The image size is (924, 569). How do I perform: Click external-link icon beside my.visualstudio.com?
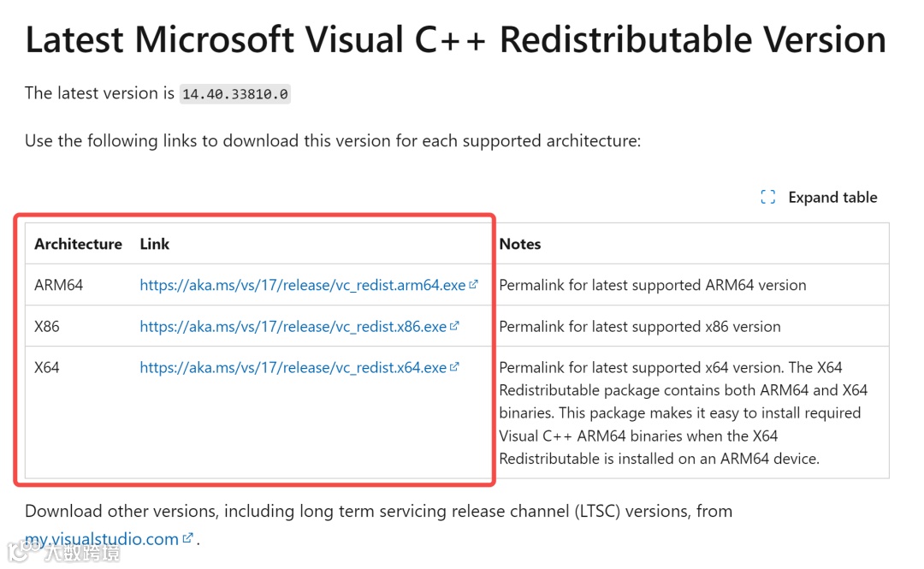click(x=188, y=539)
